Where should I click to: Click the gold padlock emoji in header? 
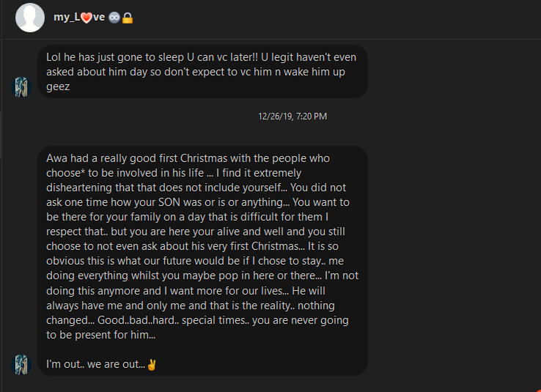click(x=128, y=18)
